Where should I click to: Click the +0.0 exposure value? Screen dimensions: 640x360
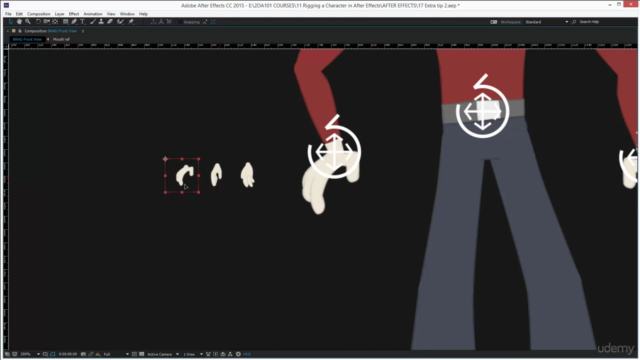tap(247, 354)
